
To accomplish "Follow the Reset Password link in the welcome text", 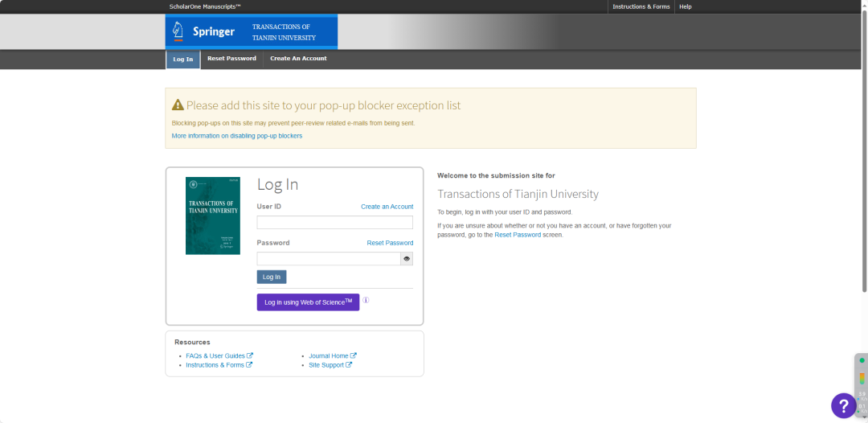I will point(518,235).
